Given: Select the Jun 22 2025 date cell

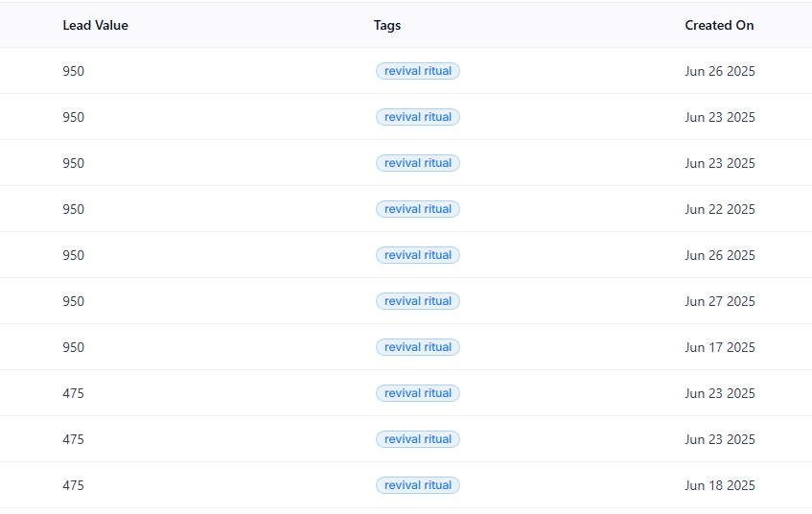Looking at the screenshot, I should click(719, 209).
